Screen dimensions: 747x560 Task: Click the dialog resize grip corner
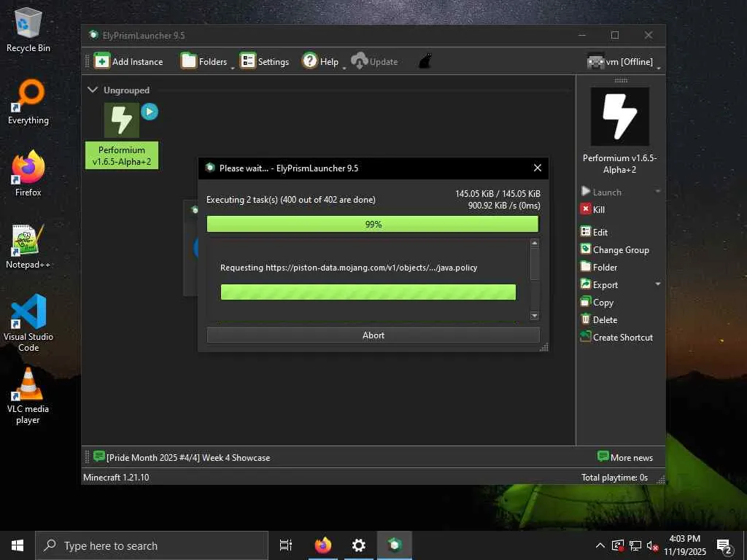point(544,347)
